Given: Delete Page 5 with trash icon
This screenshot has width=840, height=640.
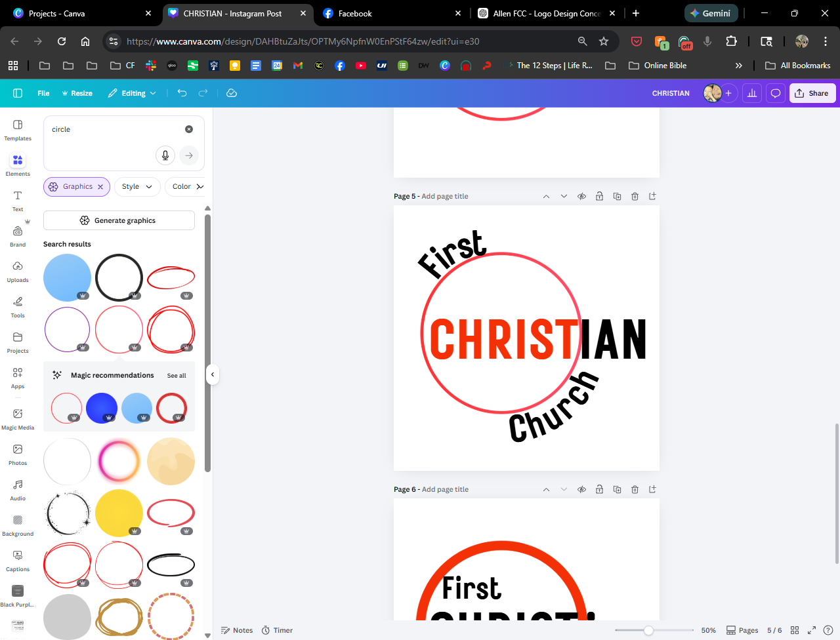Looking at the screenshot, I should pos(635,196).
